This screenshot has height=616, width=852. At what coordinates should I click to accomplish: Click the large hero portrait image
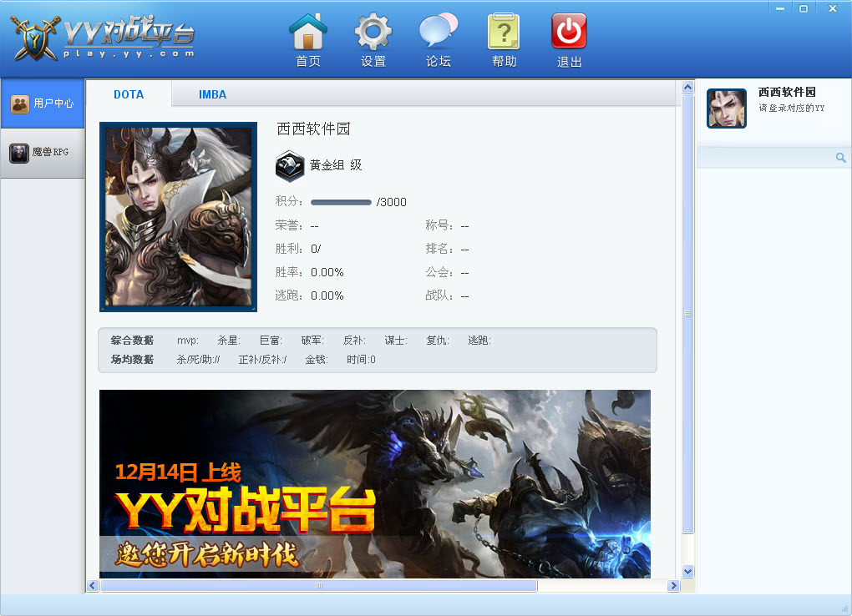point(178,217)
